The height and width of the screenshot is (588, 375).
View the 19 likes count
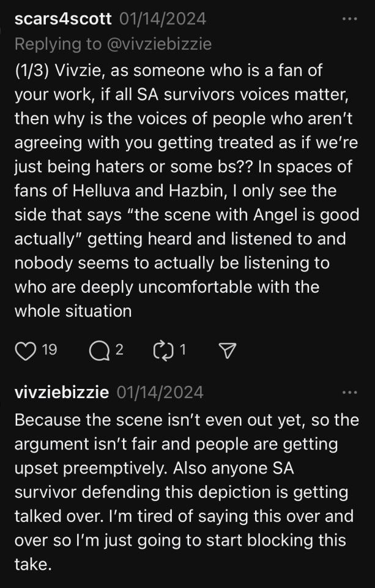(x=50, y=350)
